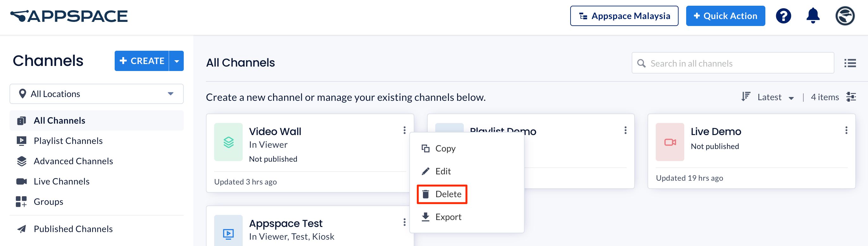Click the Live Demo channel thumbnail

[670, 142]
